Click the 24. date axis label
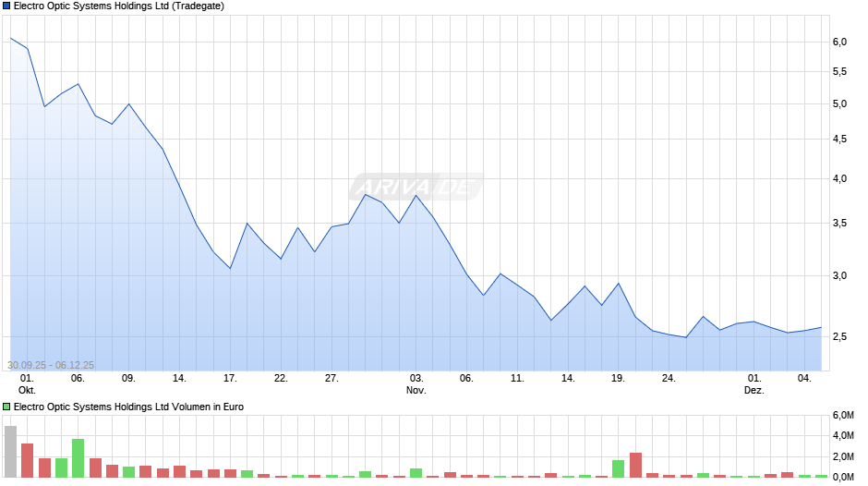The height and width of the screenshot is (486, 868). tap(669, 379)
